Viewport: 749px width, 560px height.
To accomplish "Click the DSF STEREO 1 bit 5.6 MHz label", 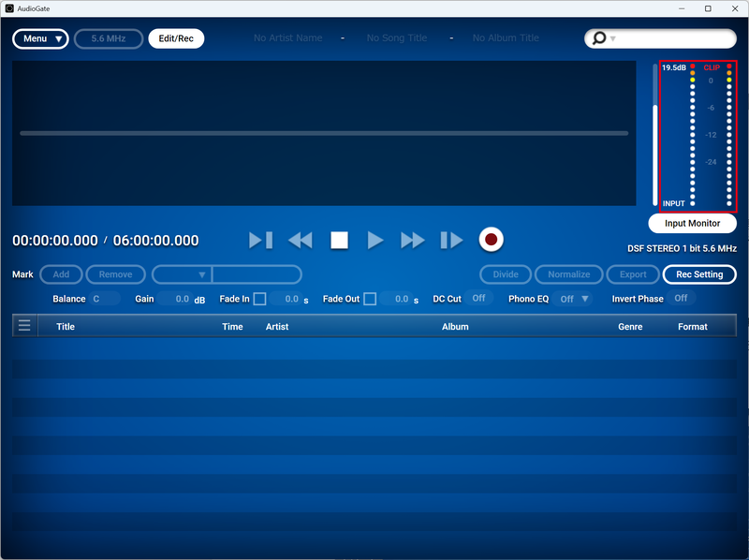I will coord(682,248).
